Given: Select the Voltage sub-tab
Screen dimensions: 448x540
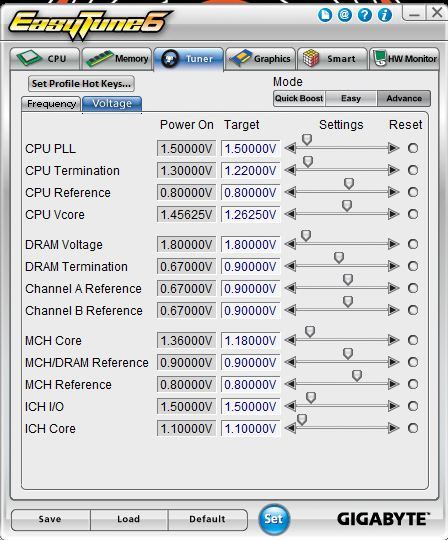Looking at the screenshot, I should coord(112,104).
